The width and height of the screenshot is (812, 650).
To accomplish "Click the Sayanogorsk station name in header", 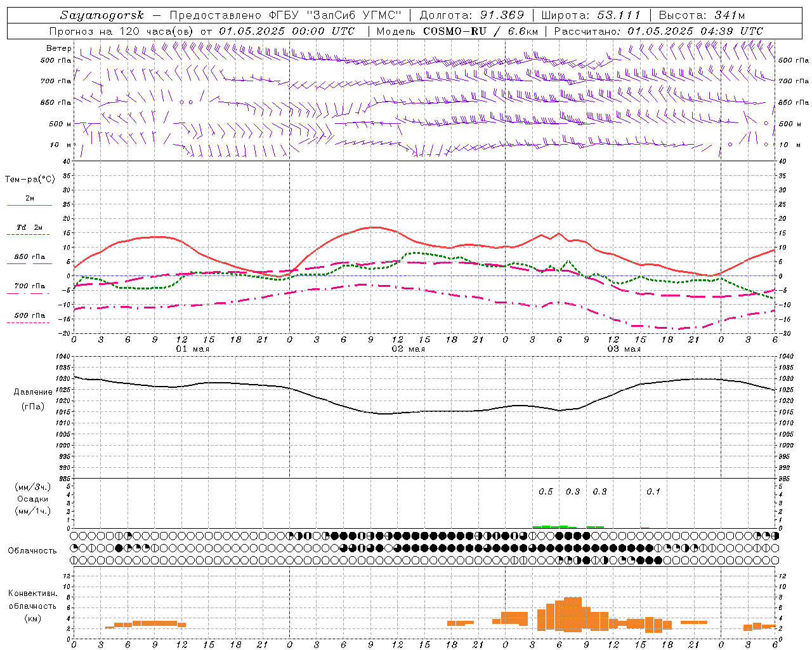I will [x=102, y=16].
